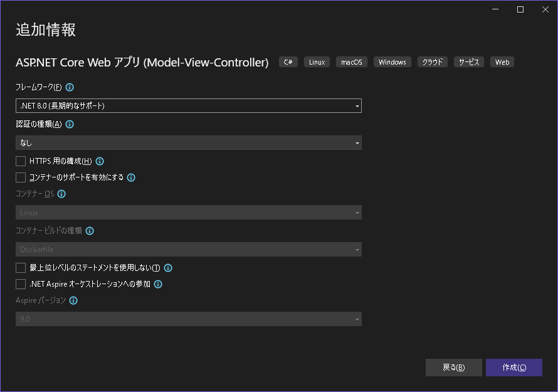Click info icon next to コンテナー OS

pyautogui.click(x=61, y=194)
